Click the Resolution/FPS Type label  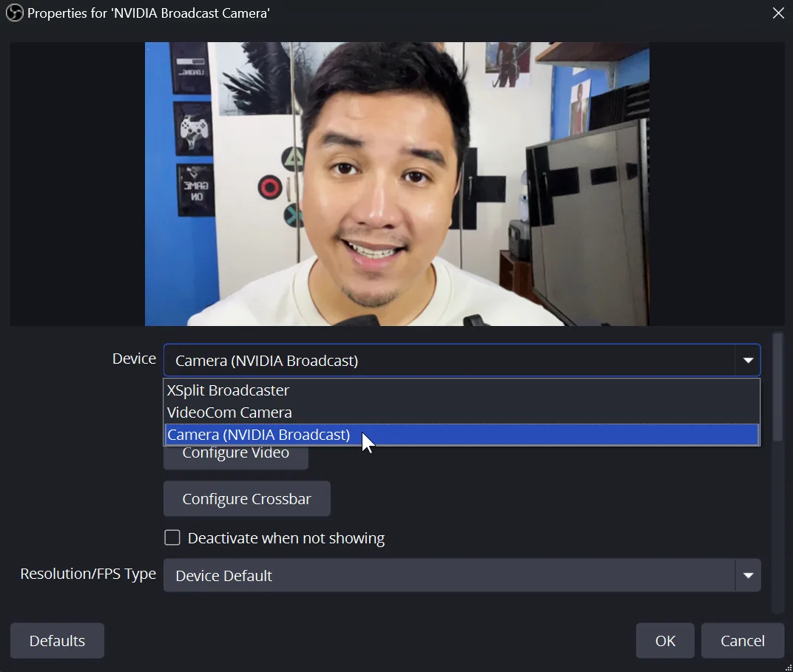pos(87,574)
